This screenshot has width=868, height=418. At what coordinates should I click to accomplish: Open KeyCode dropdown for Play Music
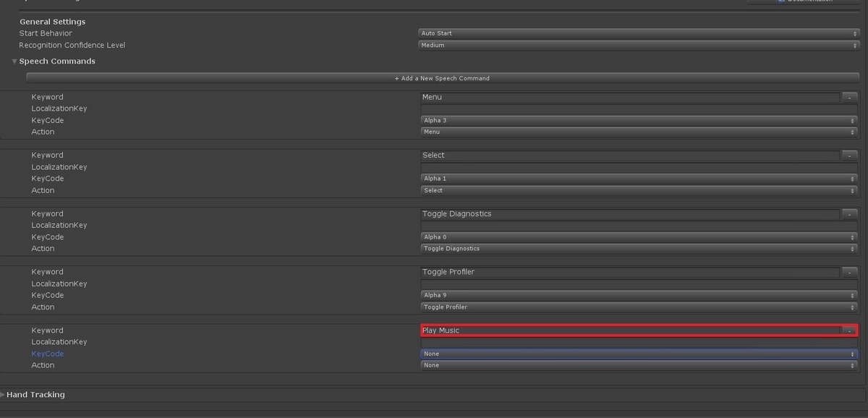point(639,354)
